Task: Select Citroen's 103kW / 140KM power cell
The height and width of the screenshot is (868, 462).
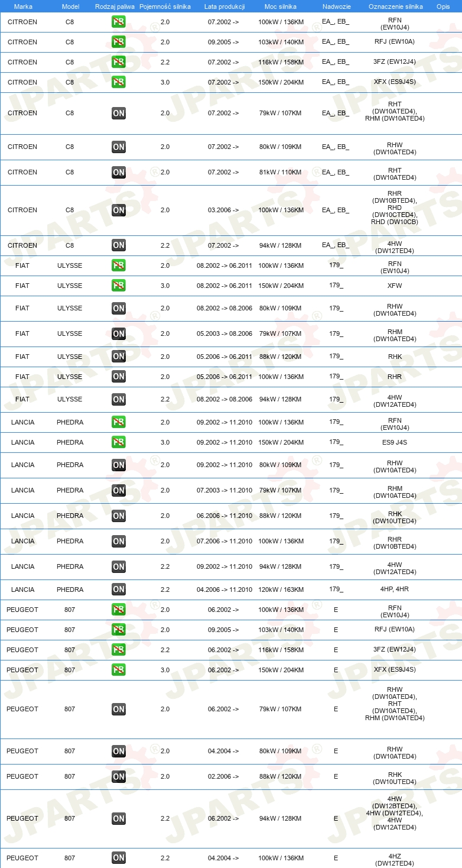Action: [281, 42]
